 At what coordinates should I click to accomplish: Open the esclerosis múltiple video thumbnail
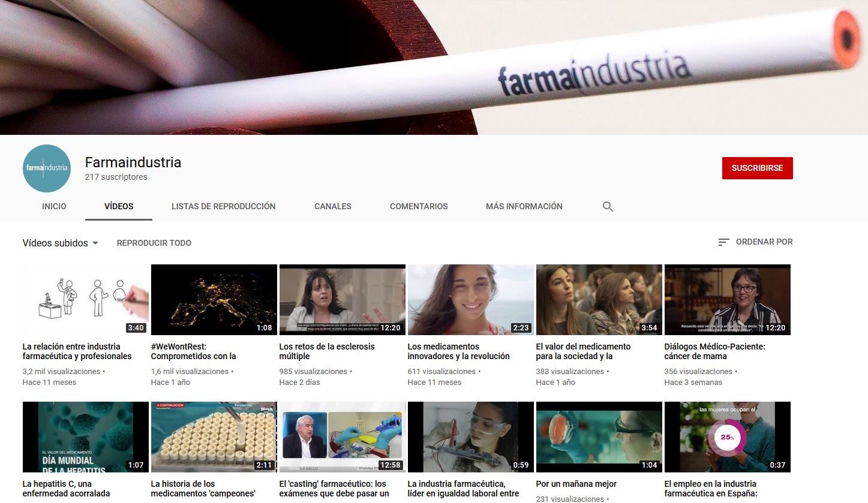click(x=343, y=300)
